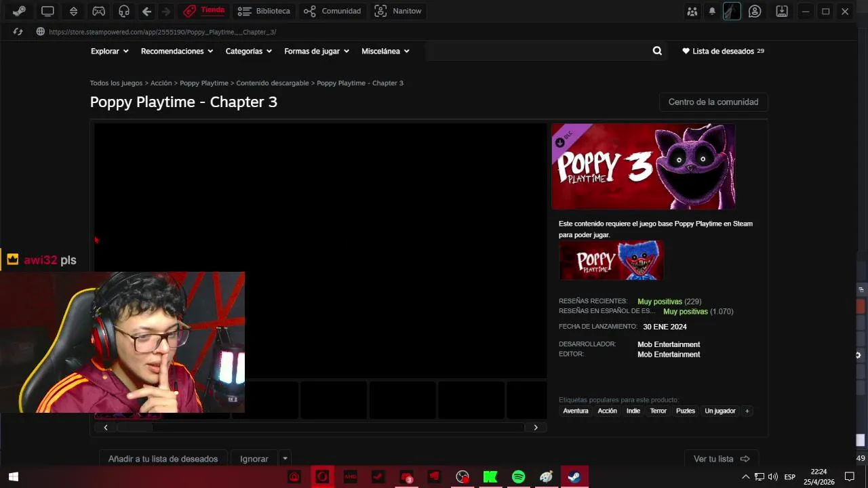Select the Aventura tag

pyautogui.click(x=576, y=411)
